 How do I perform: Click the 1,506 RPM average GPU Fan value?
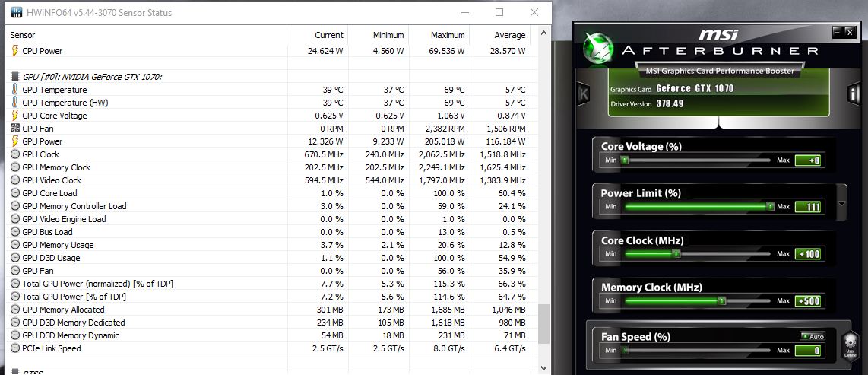point(506,129)
